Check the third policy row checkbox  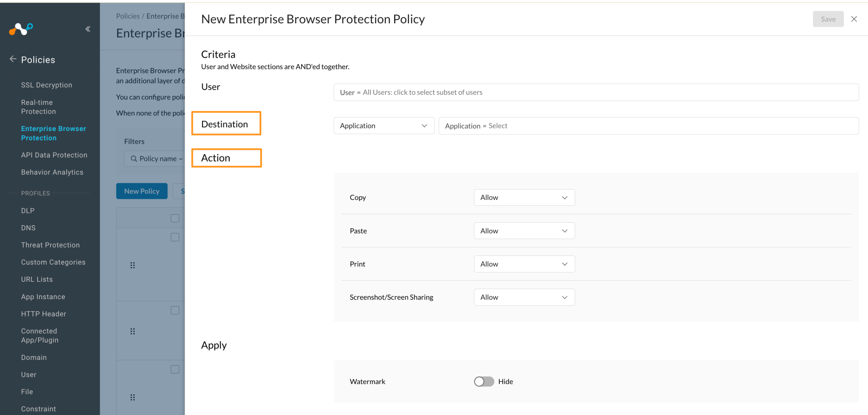point(175,369)
